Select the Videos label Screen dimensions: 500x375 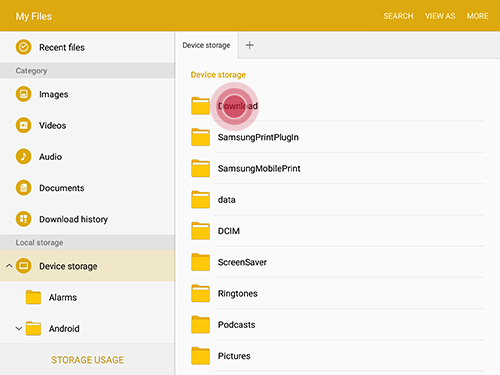pyautogui.click(x=53, y=125)
